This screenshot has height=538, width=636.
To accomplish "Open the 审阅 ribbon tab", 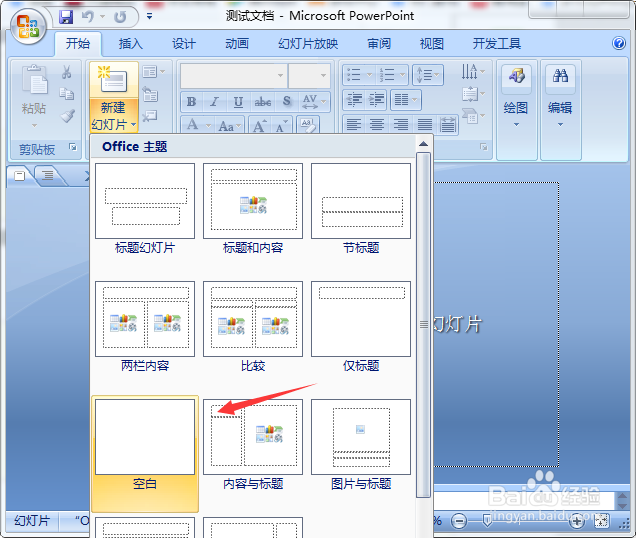I will point(379,43).
